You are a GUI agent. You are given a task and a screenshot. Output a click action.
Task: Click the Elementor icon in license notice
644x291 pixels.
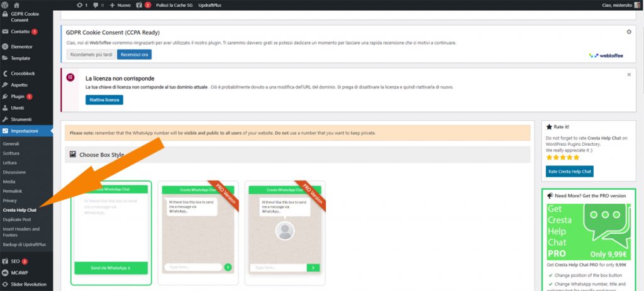point(70,77)
